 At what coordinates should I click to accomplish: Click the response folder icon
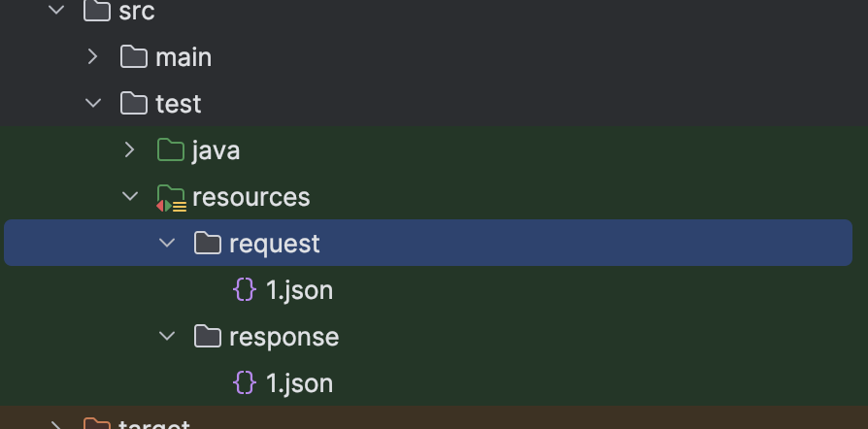click(208, 337)
